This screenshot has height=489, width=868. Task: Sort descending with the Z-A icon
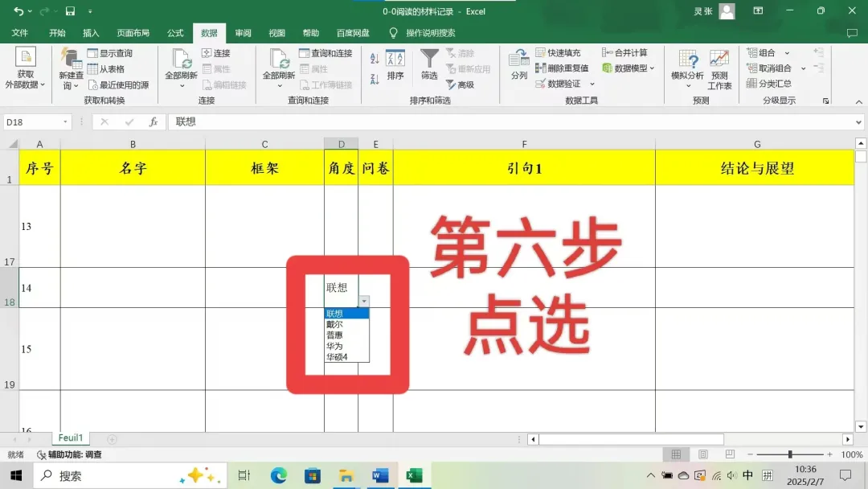click(x=375, y=79)
